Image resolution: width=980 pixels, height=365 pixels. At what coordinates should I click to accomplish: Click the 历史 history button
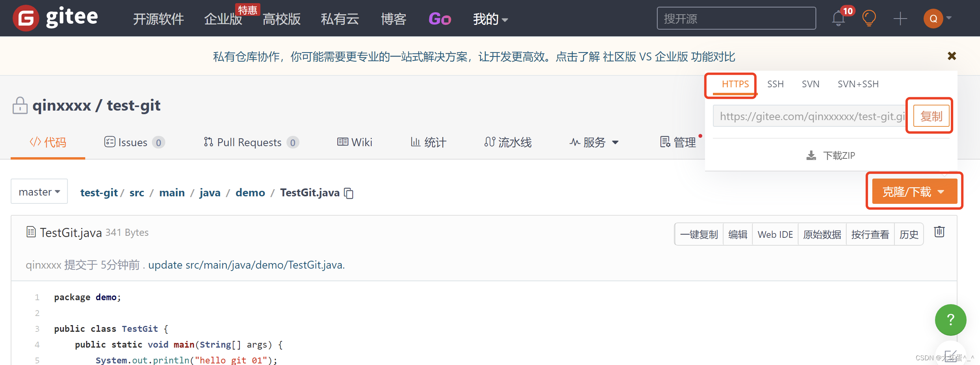909,234
